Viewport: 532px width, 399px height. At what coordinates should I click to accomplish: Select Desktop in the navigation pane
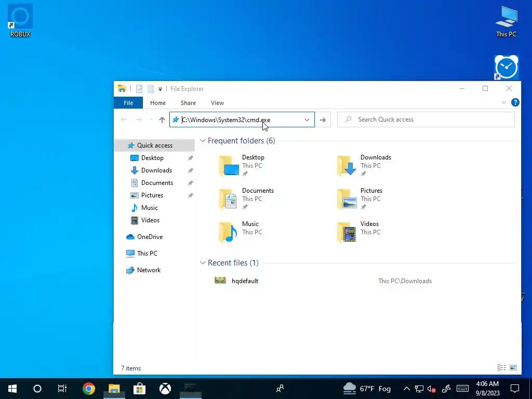click(x=152, y=158)
